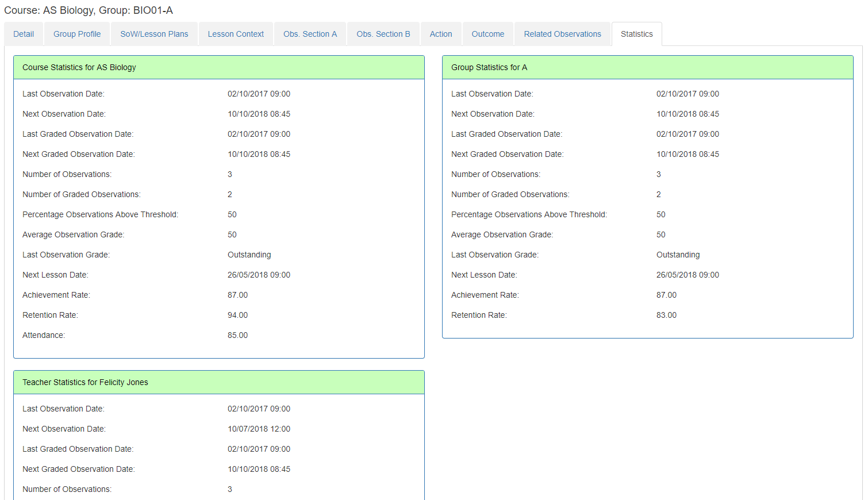Click the Group Statistics for A header
This screenshot has width=868, height=500.
489,67
